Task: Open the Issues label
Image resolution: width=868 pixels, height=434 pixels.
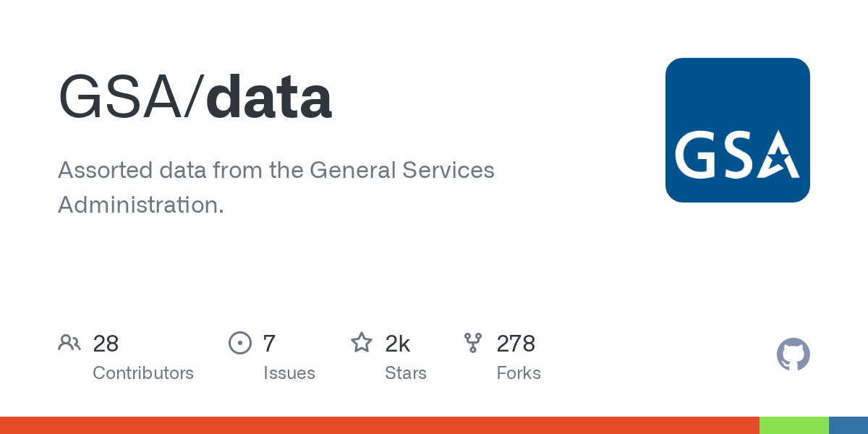Action: [x=289, y=373]
